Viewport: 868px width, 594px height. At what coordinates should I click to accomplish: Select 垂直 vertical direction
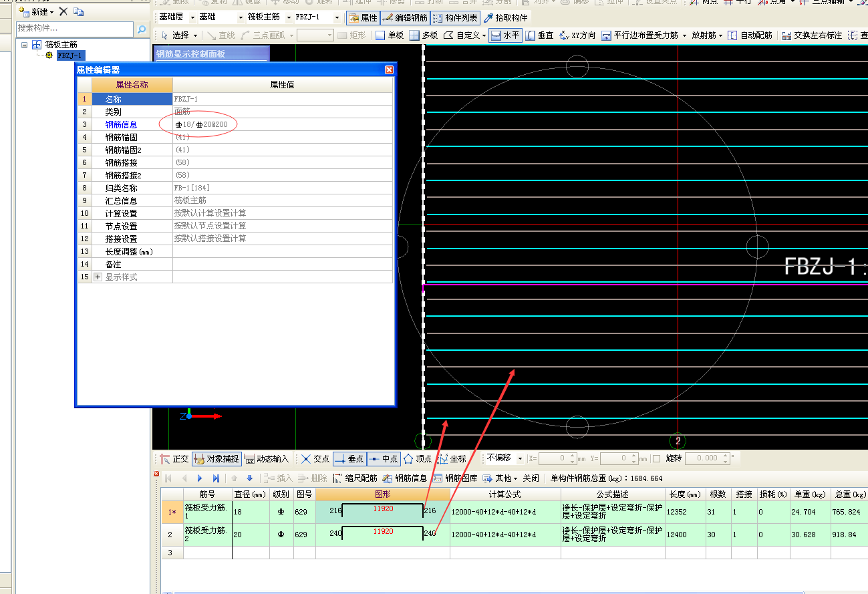coord(540,35)
